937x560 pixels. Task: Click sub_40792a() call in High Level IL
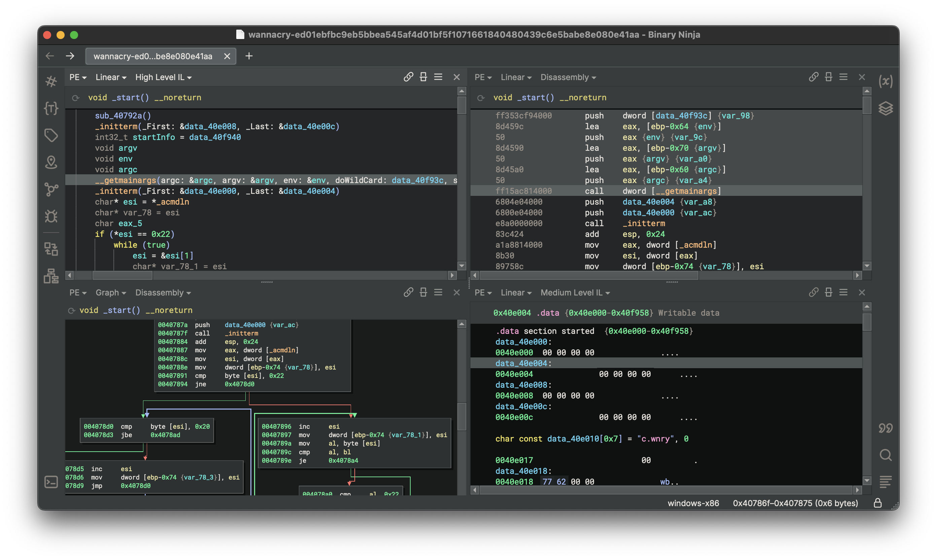(x=123, y=115)
